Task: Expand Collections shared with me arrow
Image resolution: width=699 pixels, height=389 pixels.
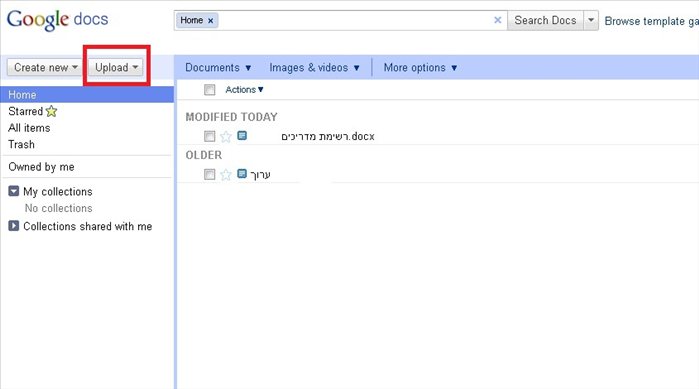Action: pyautogui.click(x=14, y=226)
